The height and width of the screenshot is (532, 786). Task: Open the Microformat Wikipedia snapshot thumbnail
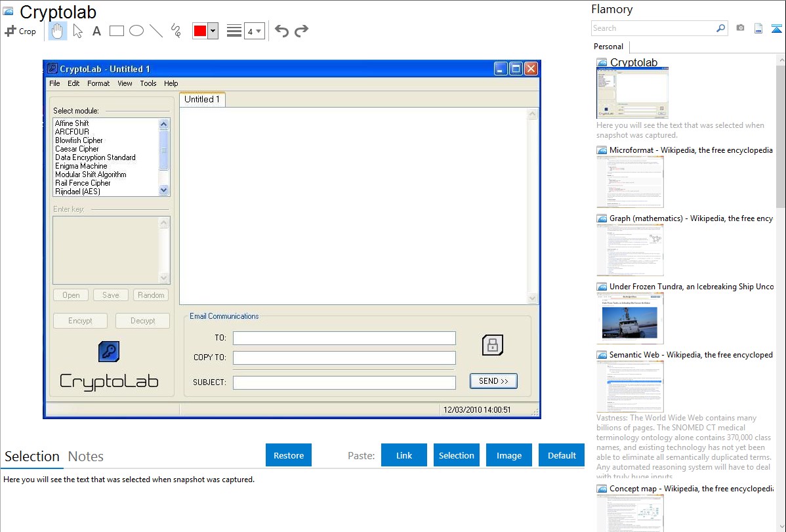click(x=630, y=182)
